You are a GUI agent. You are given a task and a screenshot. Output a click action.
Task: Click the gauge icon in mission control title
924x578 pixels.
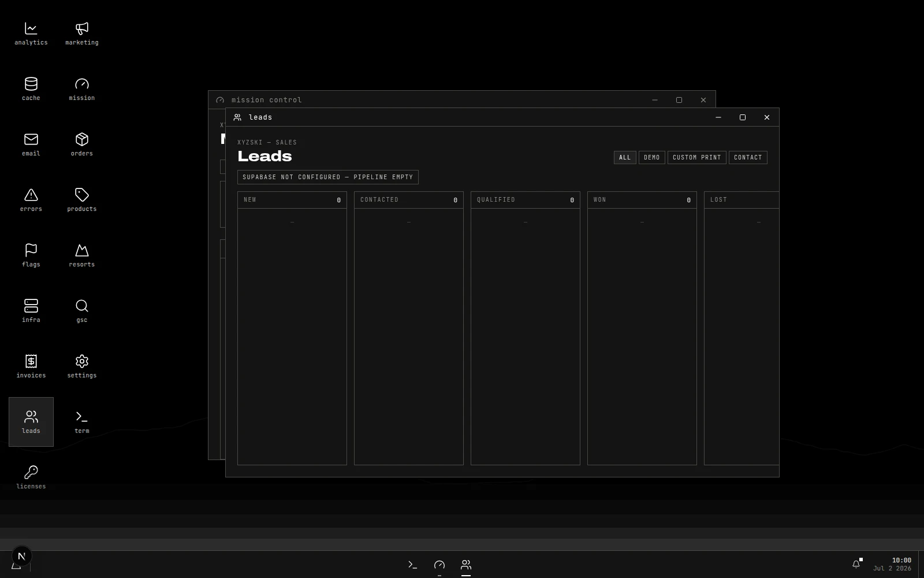(220, 100)
